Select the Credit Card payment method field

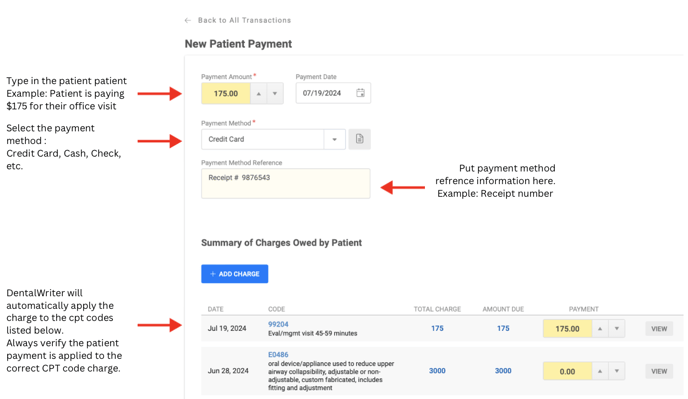[262, 139]
